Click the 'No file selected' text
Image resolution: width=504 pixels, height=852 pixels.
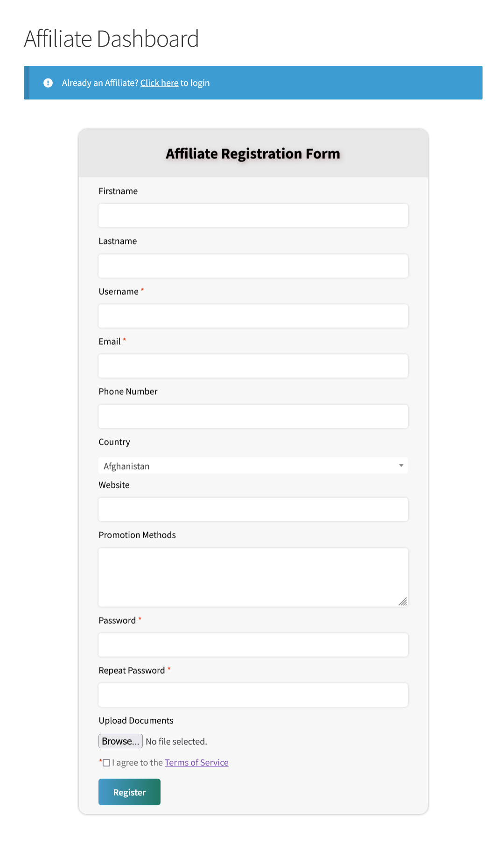[176, 741]
